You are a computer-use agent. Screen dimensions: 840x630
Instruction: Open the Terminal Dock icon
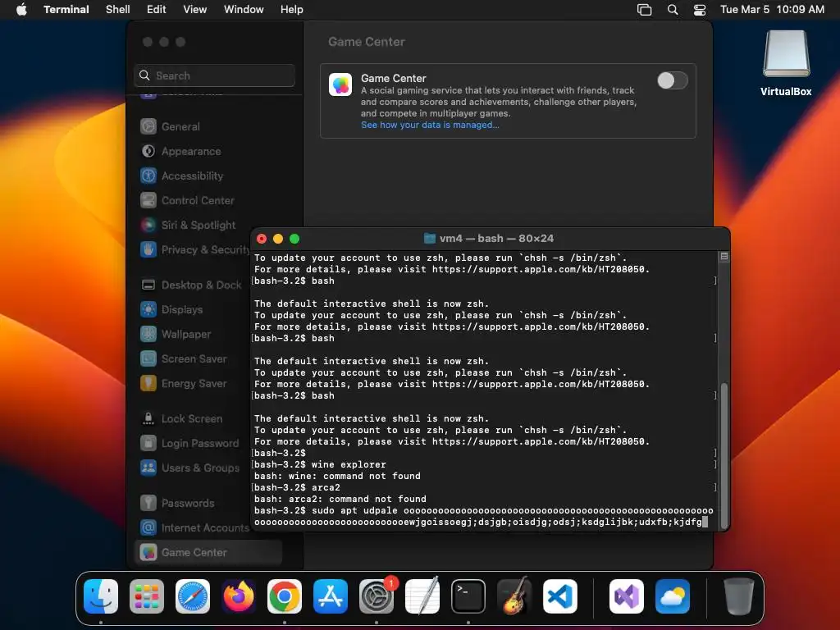coord(468,596)
